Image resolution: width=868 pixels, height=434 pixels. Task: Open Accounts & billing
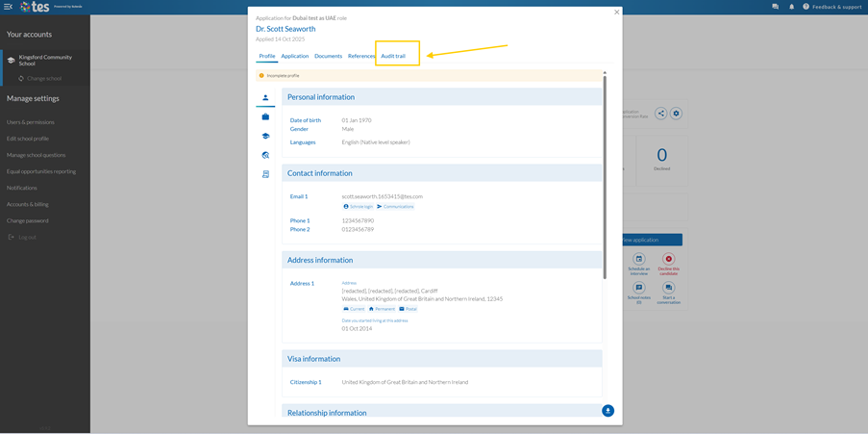(x=28, y=204)
